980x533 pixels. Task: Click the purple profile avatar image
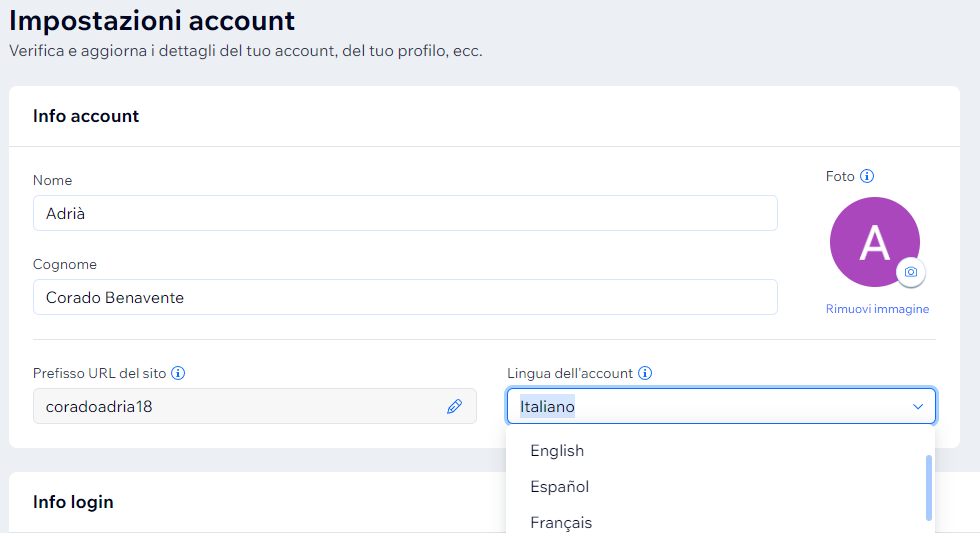tap(872, 241)
